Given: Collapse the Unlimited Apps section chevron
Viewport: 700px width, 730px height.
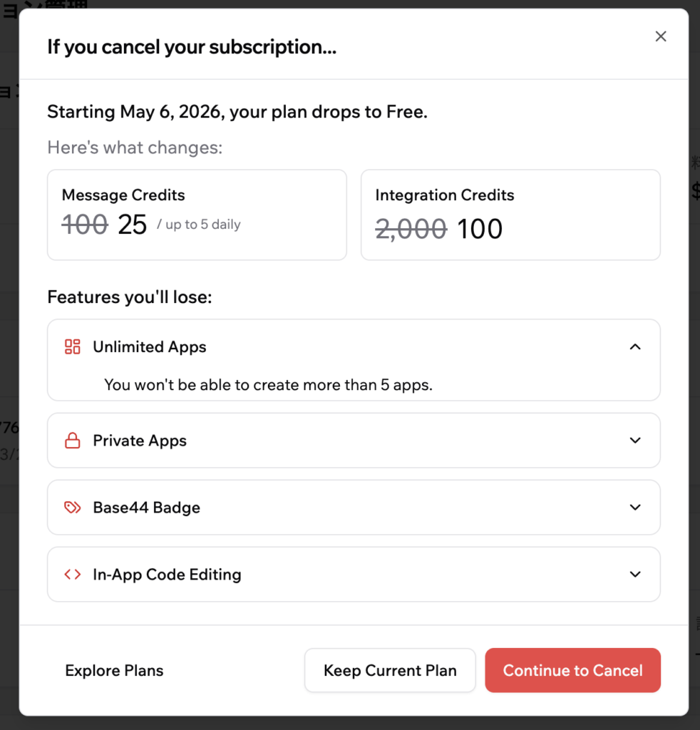Looking at the screenshot, I should 635,347.
